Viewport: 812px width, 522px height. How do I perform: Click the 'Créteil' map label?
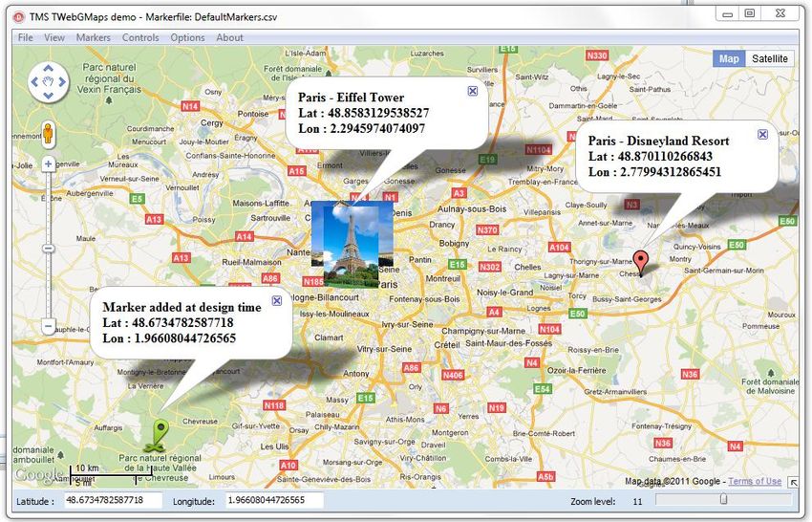(447, 345)
